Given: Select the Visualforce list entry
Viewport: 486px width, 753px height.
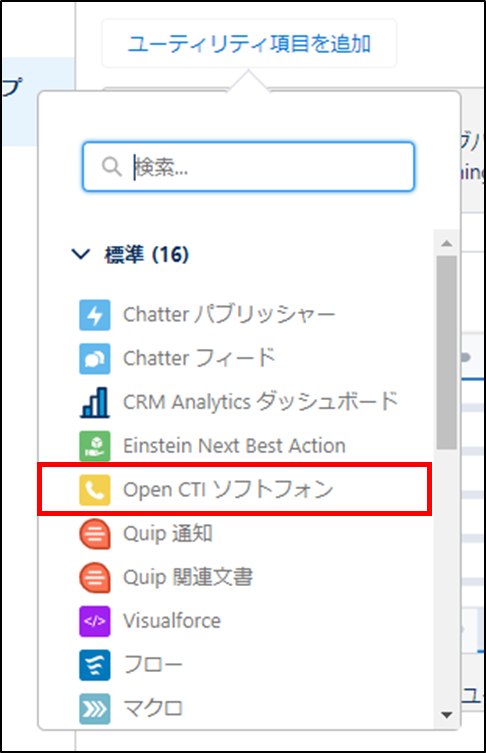Looking at the screenshot, I should coord(235,621).
